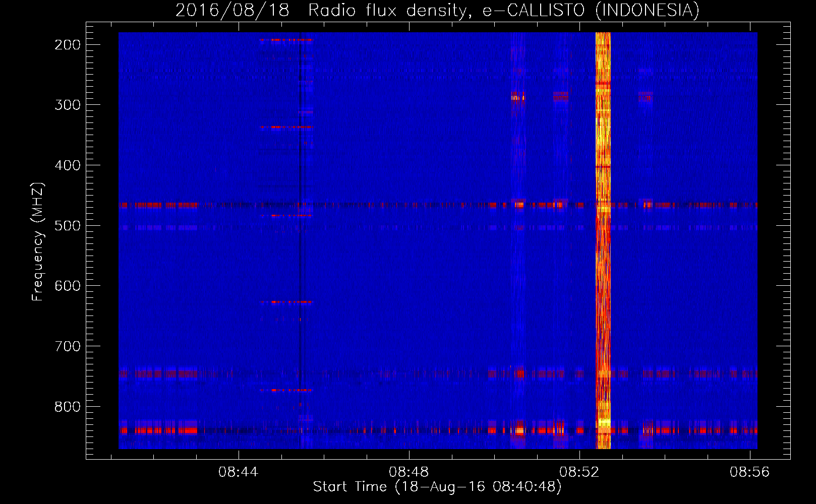
Task: Click the 500 frequency tick label
Action: [x=68, y=226]
